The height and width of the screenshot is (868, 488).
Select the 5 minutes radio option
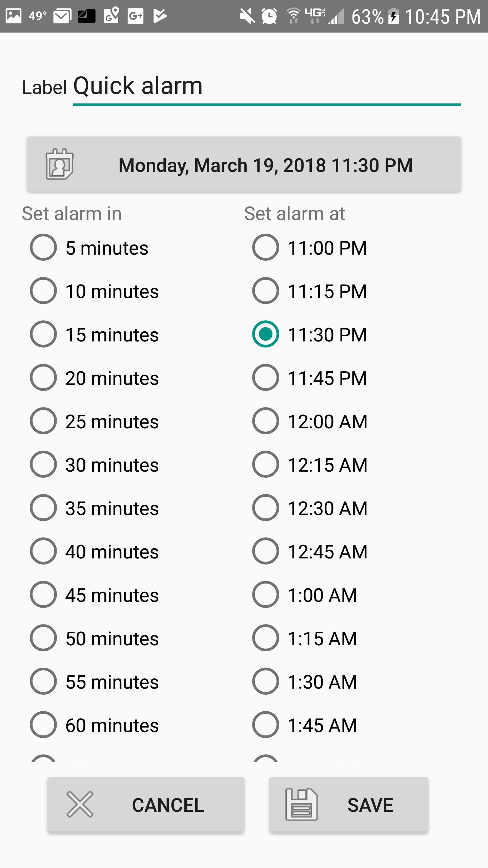(90, 248)
